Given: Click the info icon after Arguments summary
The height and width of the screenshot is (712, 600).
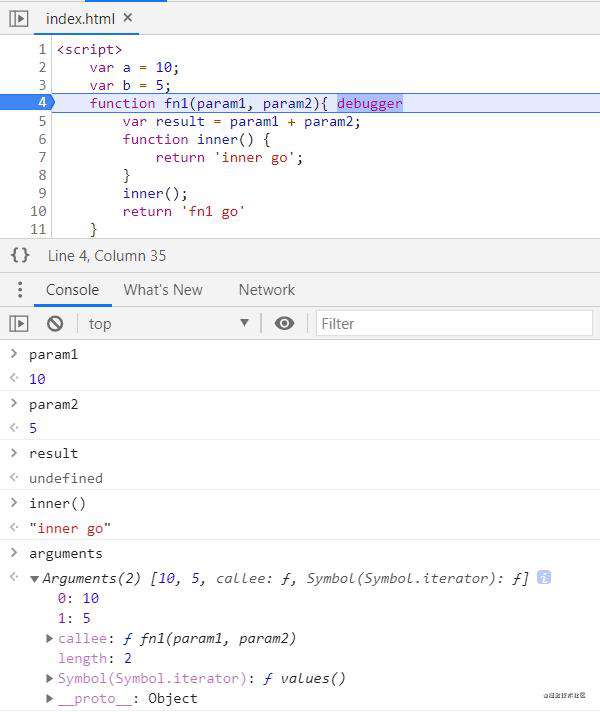Looking at the screenshot, I should coord(544,578).
